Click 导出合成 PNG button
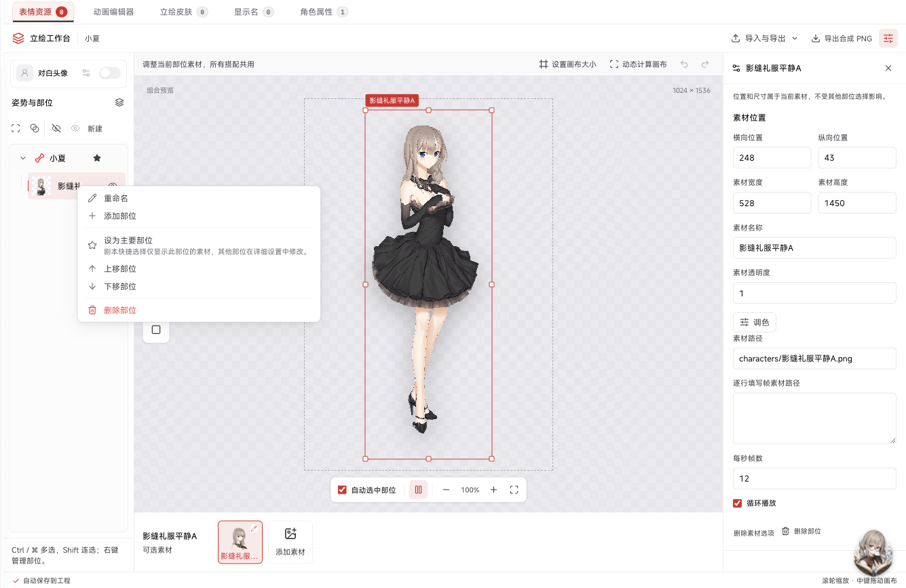The width and height of the screenshot is (906, 588). click(842, 39)
